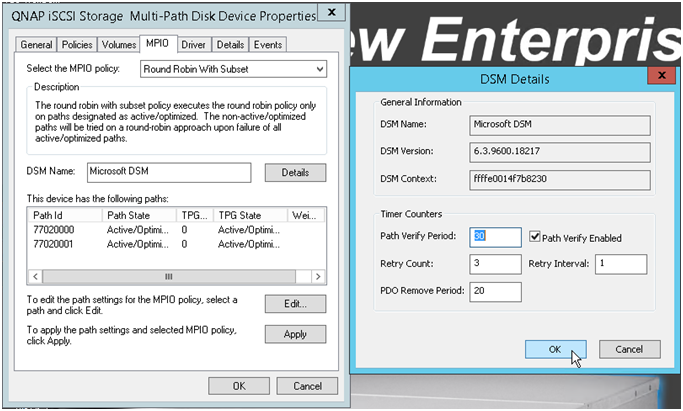
Task: Close the Multi-Path Disk Device Properties window
Action: pyautogui.click(x=331, y=12)
